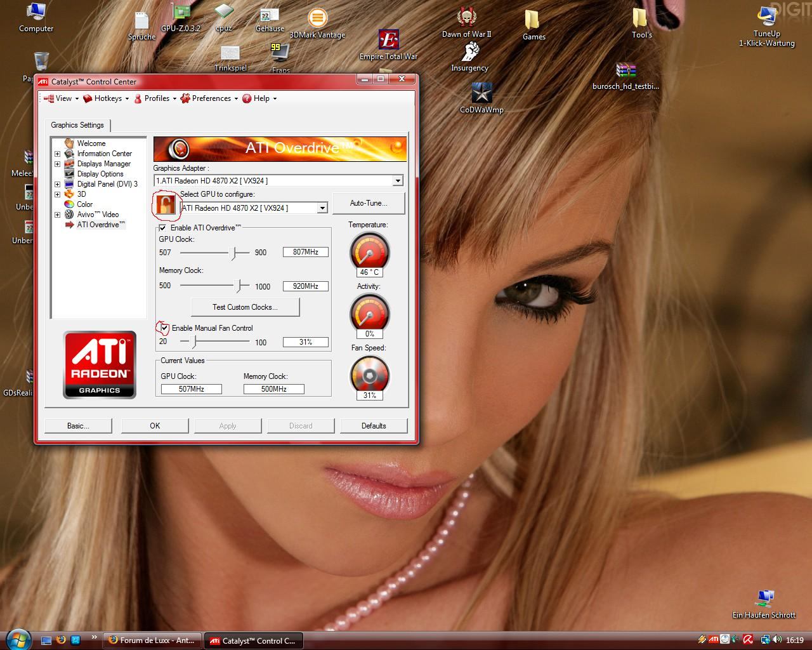
Task: Click the ATI Overdrive red arrow icon
Action: 69,225
